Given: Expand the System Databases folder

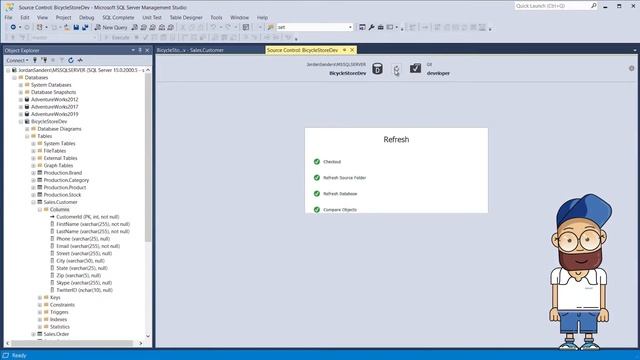Looking at the screenshot, I should 21,85.
